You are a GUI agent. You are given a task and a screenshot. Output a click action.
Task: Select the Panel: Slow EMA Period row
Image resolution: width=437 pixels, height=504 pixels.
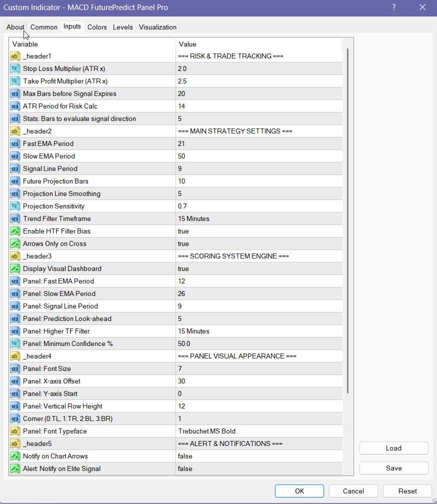[176, 294]
